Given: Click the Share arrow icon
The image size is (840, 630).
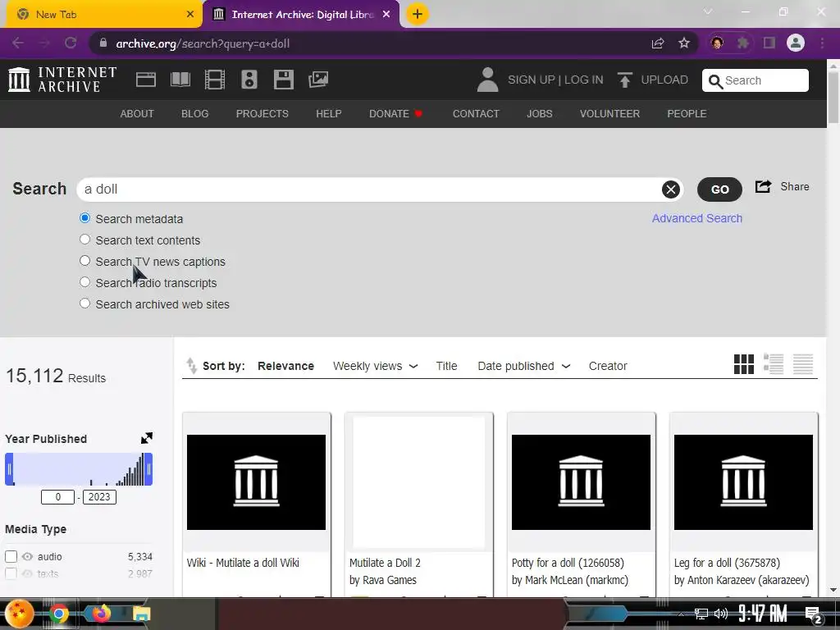Looking at the screenshot, I should pos(764,186).
